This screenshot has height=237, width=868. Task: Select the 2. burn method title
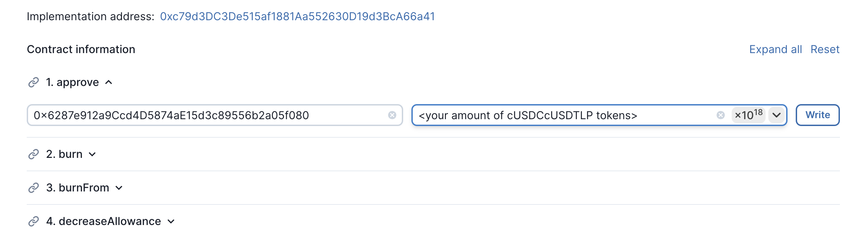tap(64, 154)
